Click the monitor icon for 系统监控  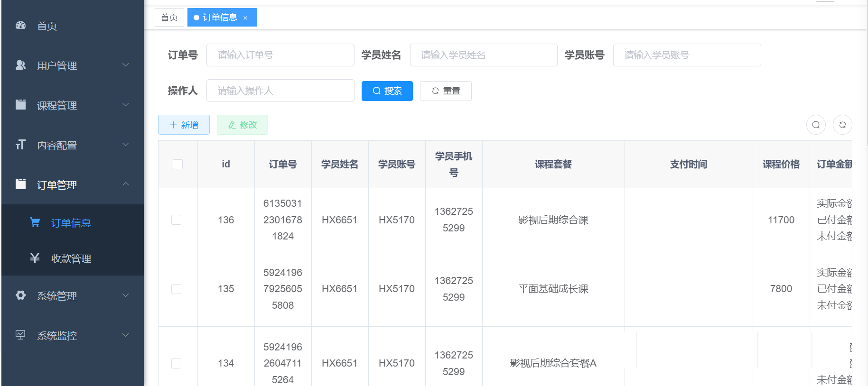pyautogui.click(x=20, y=335)
